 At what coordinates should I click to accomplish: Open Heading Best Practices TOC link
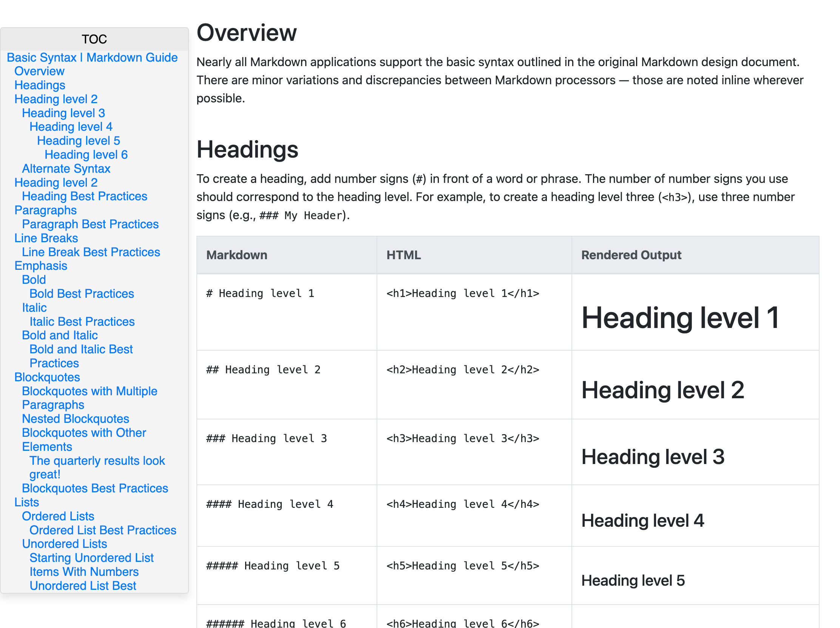click(x=84, y=196)
